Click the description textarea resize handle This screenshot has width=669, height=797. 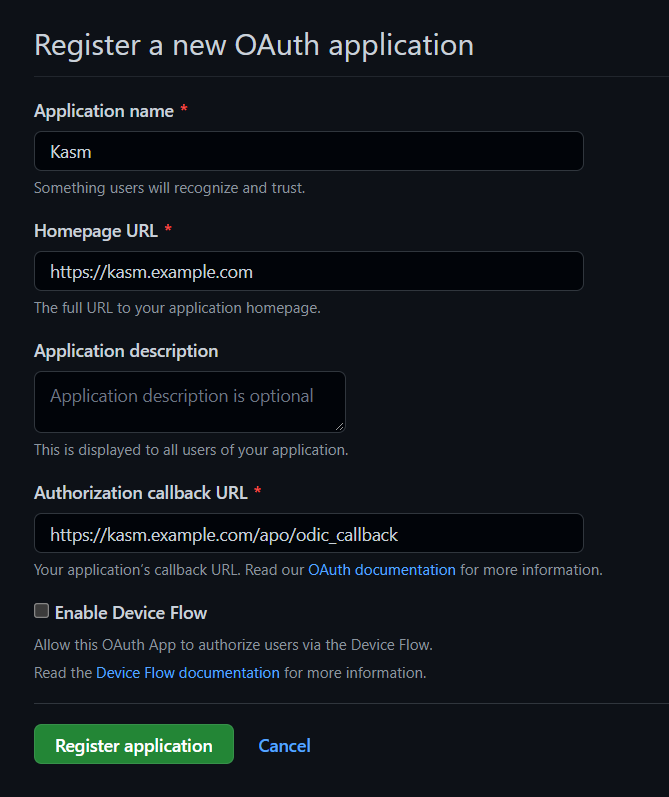(x=340, y=427)
